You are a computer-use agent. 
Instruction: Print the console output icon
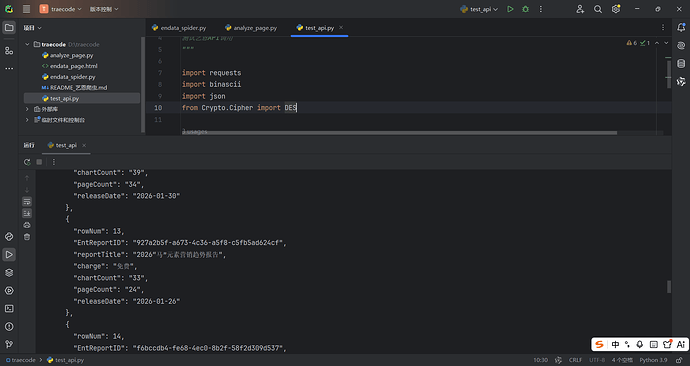[27, 225]
